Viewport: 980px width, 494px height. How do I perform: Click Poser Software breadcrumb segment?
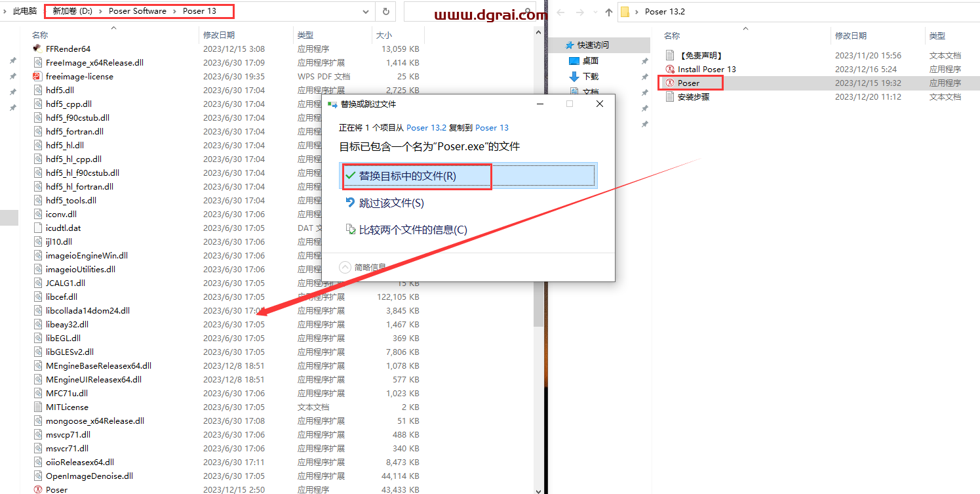click(x=138, y=11)
